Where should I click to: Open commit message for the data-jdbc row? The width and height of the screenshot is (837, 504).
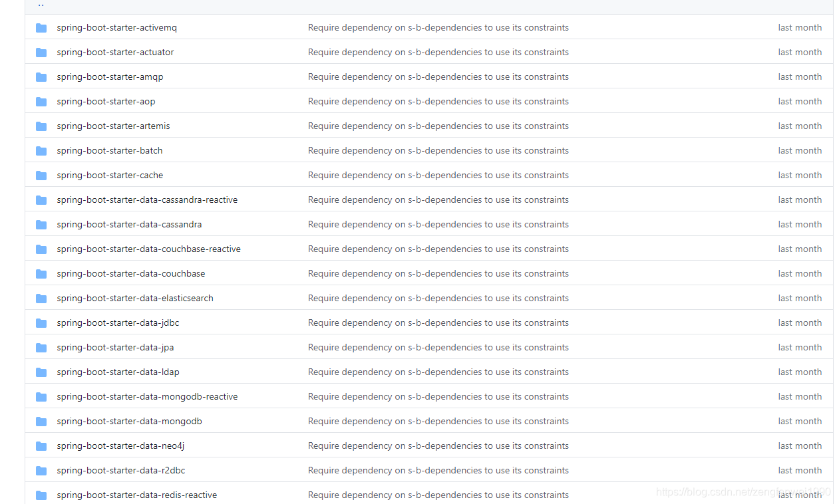click(x=438, y=323)
